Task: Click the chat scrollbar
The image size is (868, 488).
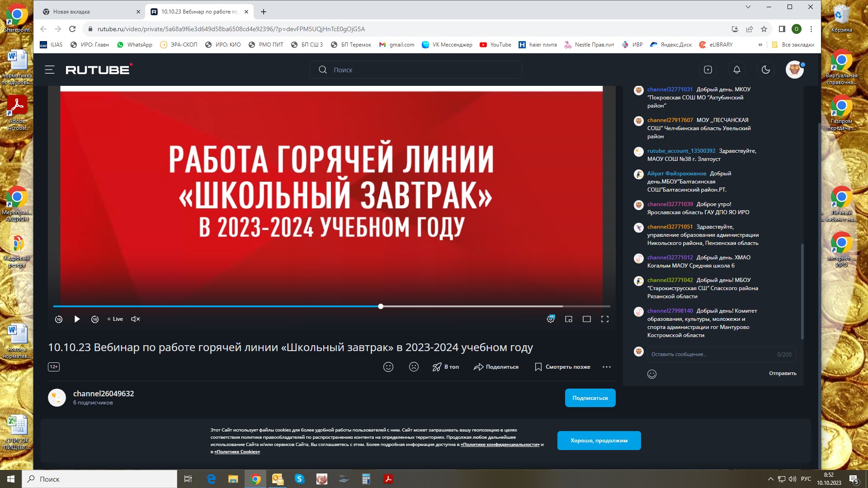Action: 802,291
